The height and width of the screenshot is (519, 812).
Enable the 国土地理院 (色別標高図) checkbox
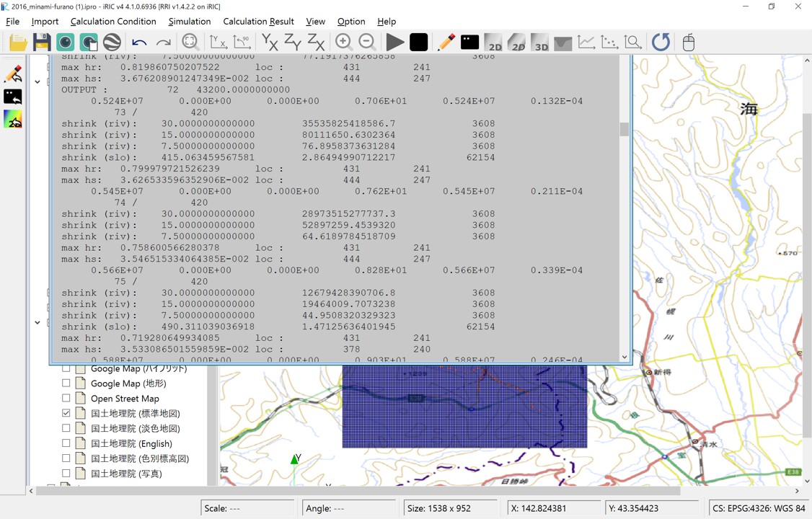[x=66, y=458]
